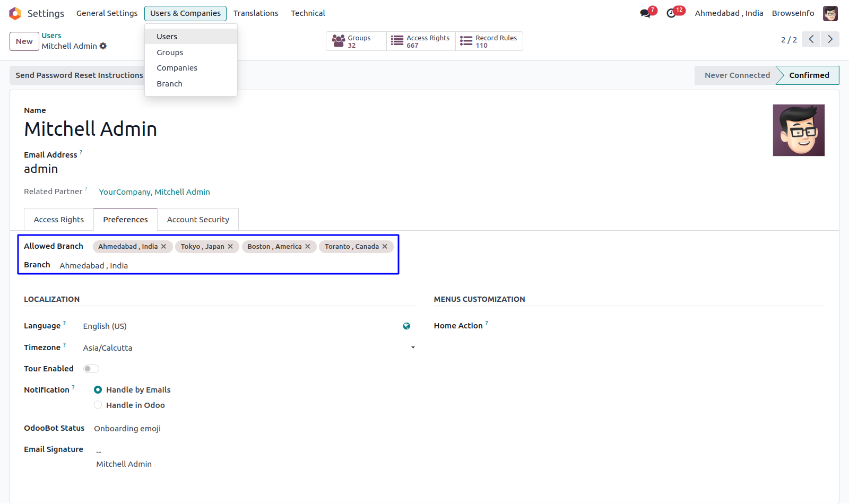Remove the Boston, America branch tag
This screenshot has width=849, height=504.
308,247
